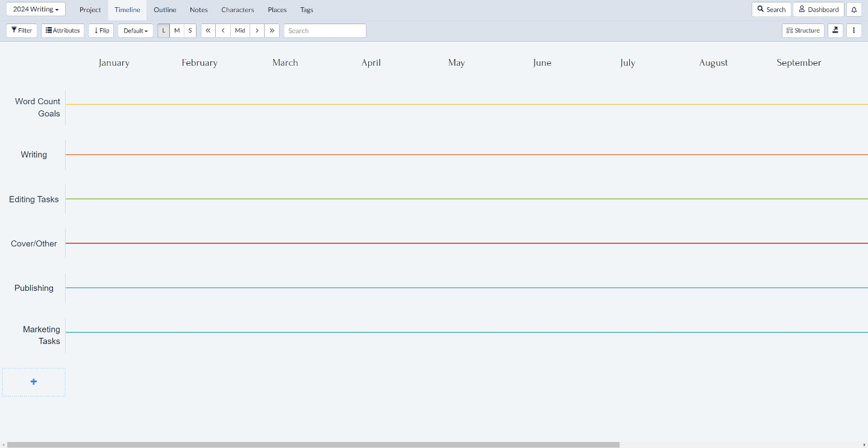Select Medium card size M
The height and width of the screenshot is (448, 868).
pos(177,31)
